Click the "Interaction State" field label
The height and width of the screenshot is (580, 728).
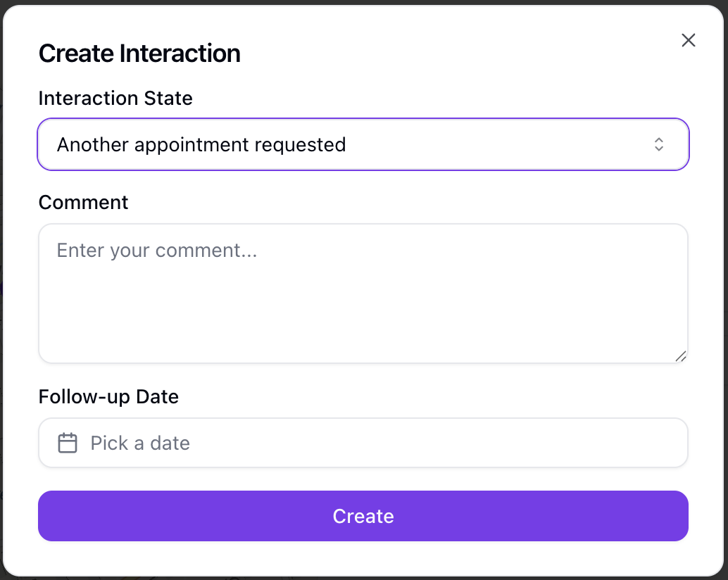click(x=115, y=99)
